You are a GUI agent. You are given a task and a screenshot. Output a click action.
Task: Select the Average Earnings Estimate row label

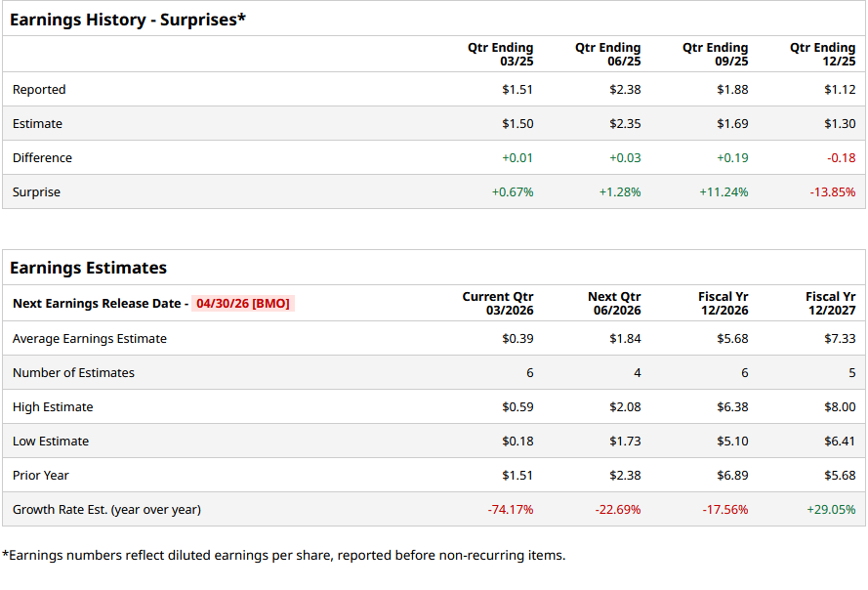pos(90,339)
